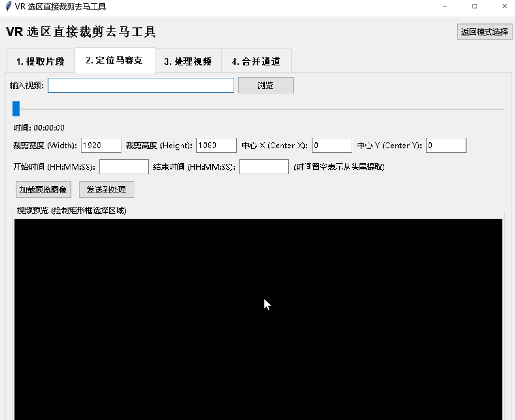Select the 2. 定位马赛克 tab

point(114,60)
